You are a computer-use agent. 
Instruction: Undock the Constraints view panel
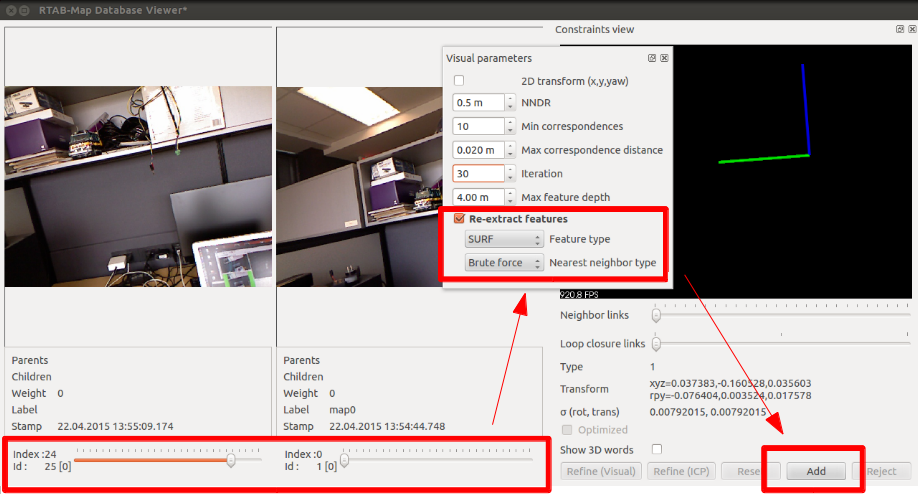[900, 30]
